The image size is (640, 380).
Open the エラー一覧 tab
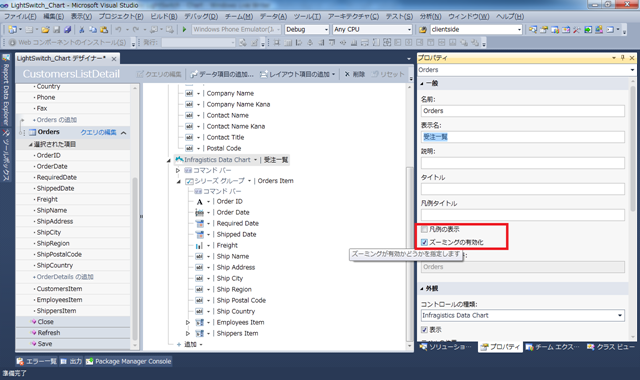[37, 362]
